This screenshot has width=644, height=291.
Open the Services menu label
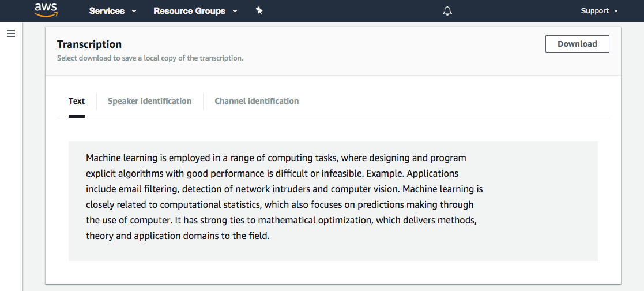[107, 11]
